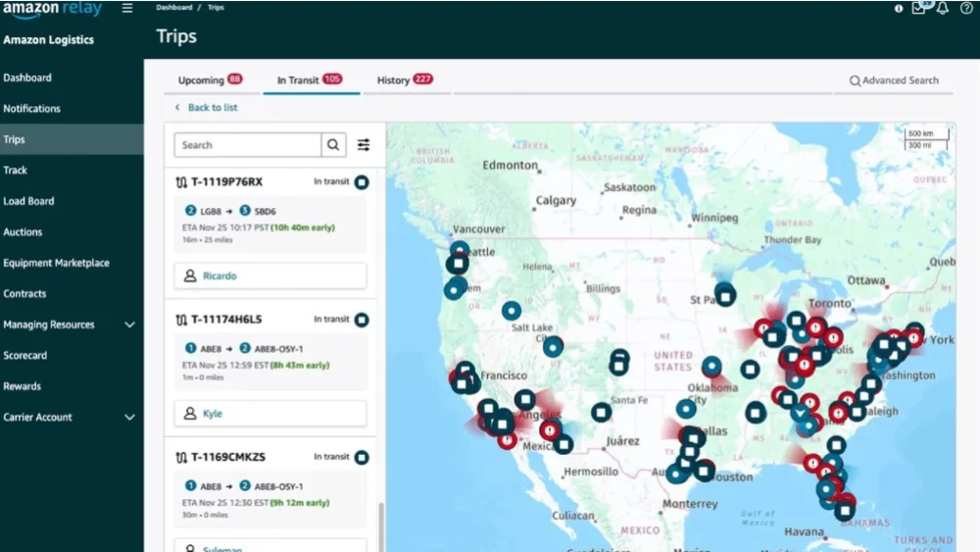980x552 pixels.
Task: Open the notifications bell icon
Action: pyautogui.click(x=943, y=8)
